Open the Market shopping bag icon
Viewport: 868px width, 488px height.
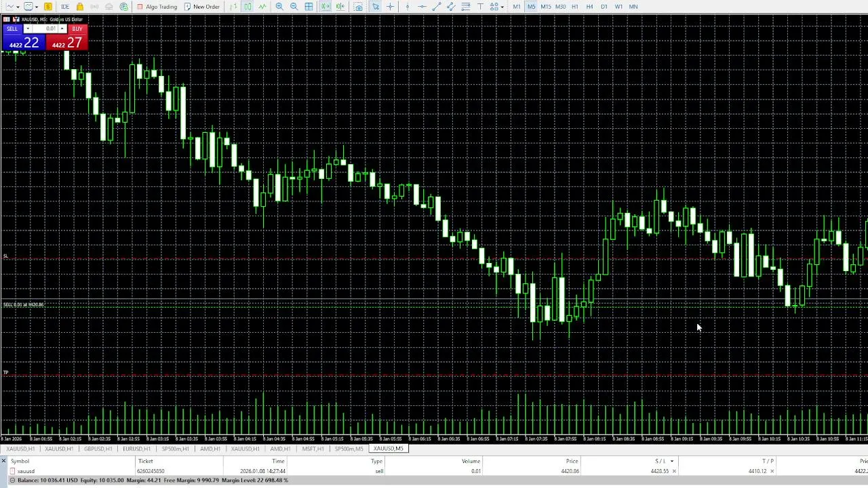tap(80, 7)
